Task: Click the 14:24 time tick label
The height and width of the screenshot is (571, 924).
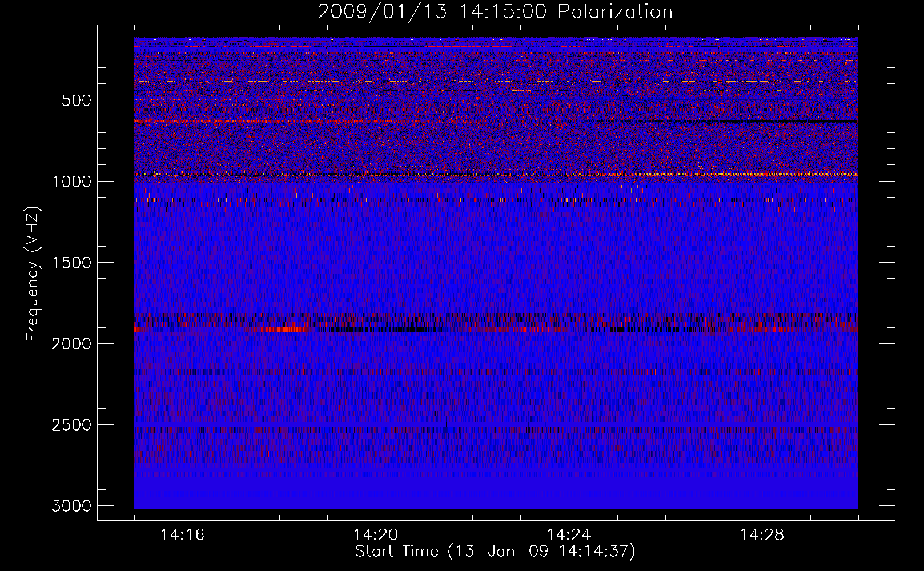Action: [568, 535]
